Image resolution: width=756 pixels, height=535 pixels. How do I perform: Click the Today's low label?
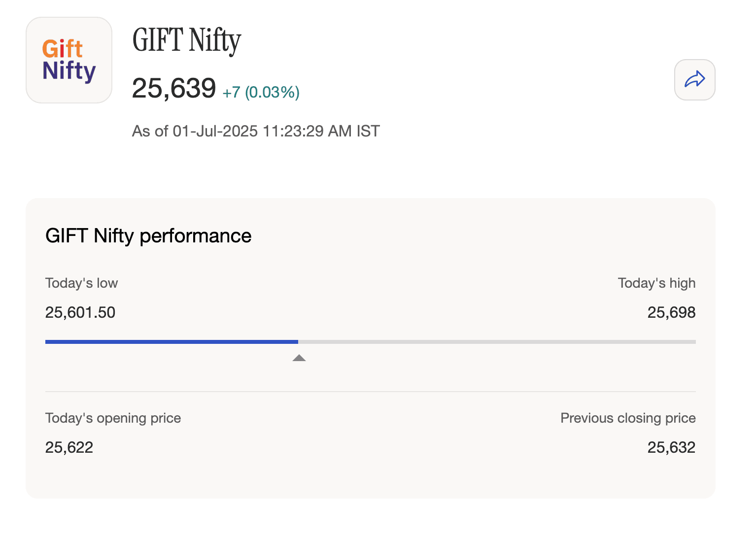pyautogui.click(x=81, y=283)
